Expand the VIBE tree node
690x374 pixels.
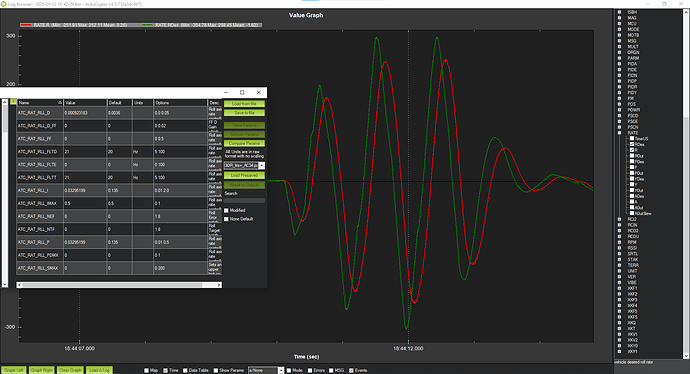(620, 282)
